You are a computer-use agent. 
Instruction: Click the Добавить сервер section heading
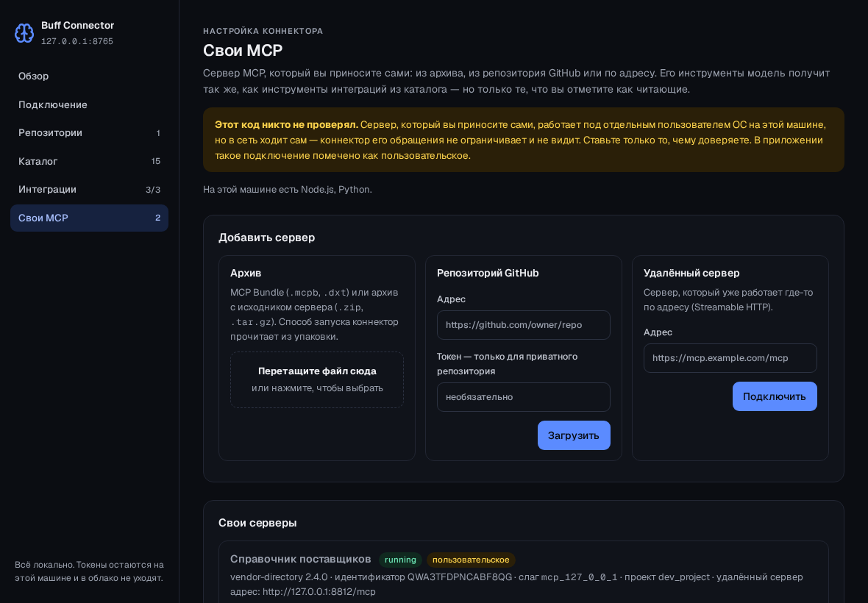[x=266, y=238]
